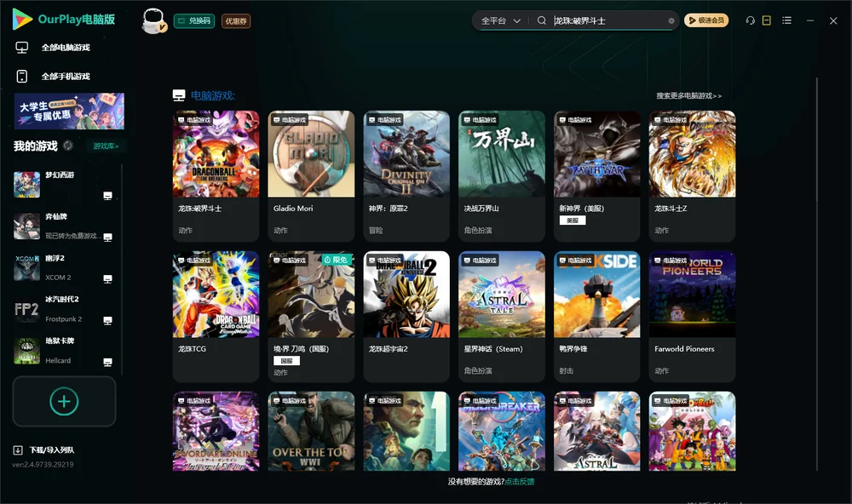This screenshot has height=504, width=852.
Task: Open the 龙珠:破界斗士 game card
Action: [x=216, y=176]
